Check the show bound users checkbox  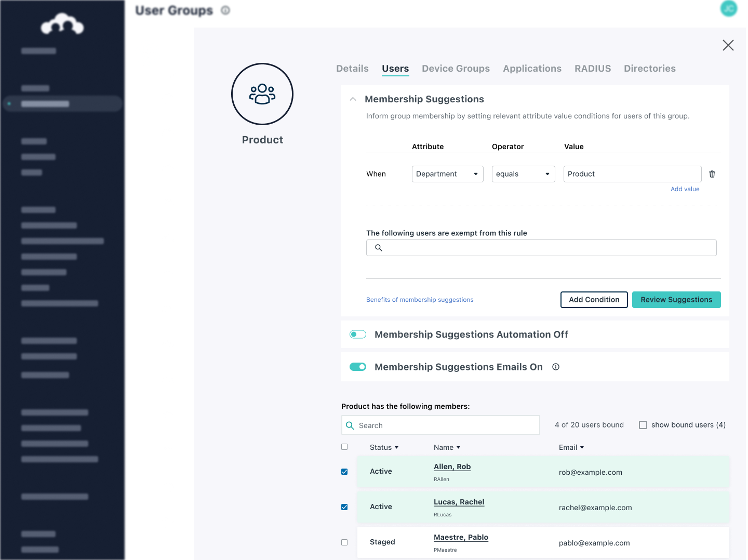[643, 424]
